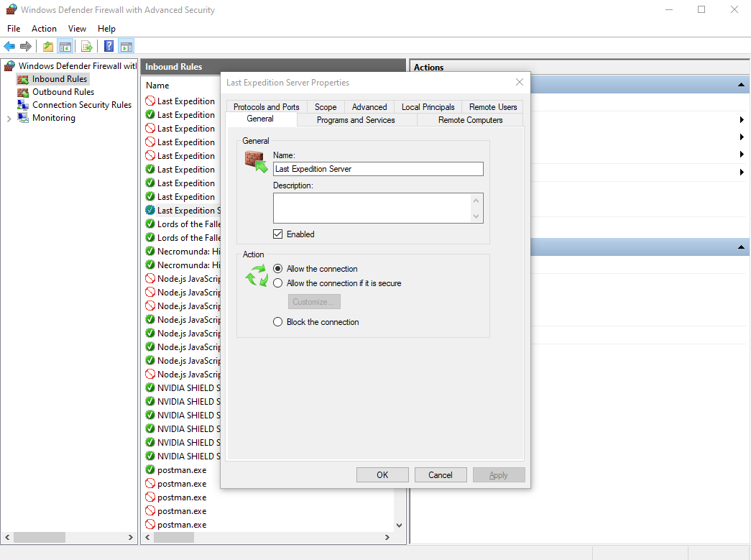Image resolution: width=751 pixels, height=560 pixels.
Task: Open the Action menu
Action: (x=44, y=29)
